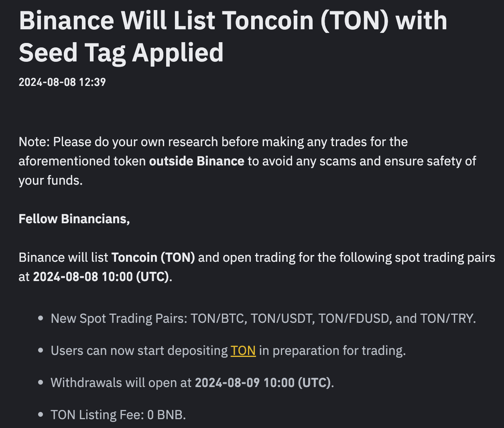Click 'New Spot Trading Pairs:' label

(x=119, y=318)
